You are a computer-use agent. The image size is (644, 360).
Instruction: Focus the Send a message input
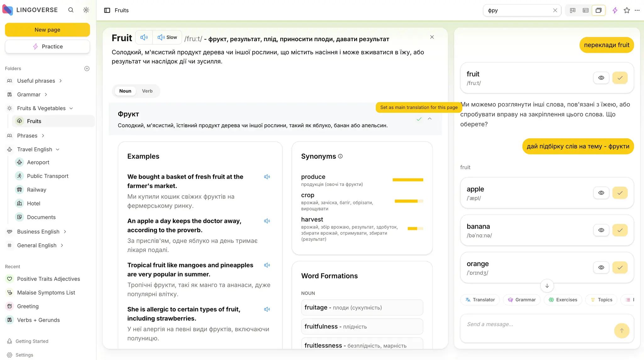click(x=538, y=325)
